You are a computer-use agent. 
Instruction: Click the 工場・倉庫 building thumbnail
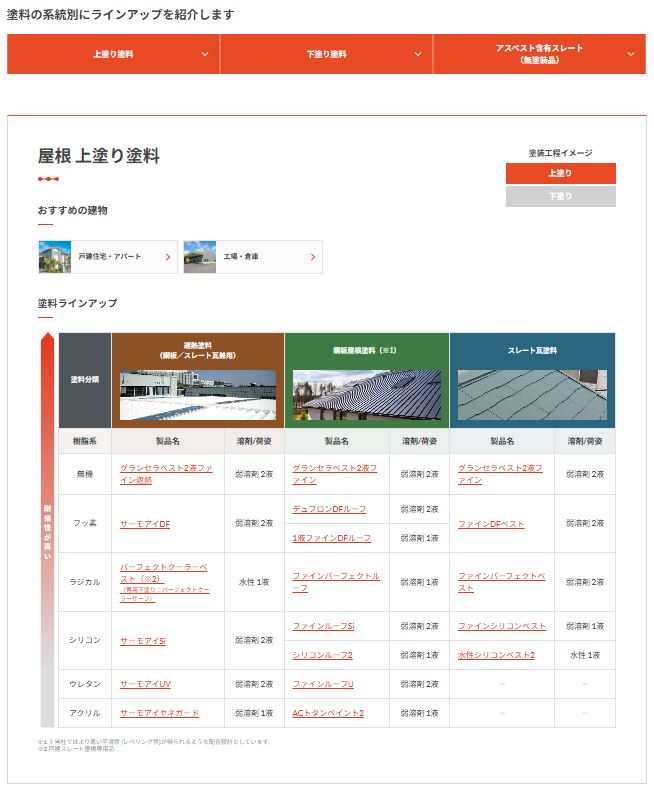(x=200, y=257)
